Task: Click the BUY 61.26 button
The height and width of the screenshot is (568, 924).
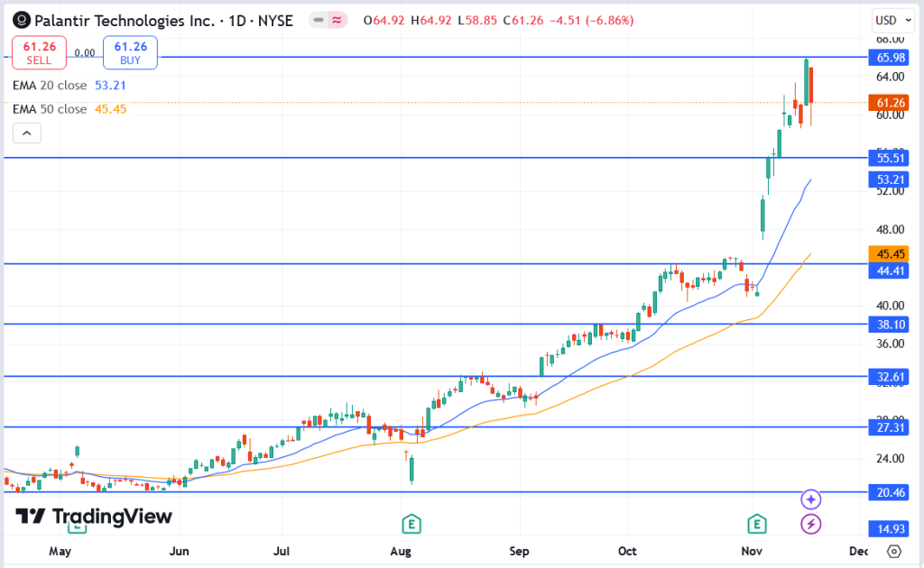Action: click(x=130, y=52)
